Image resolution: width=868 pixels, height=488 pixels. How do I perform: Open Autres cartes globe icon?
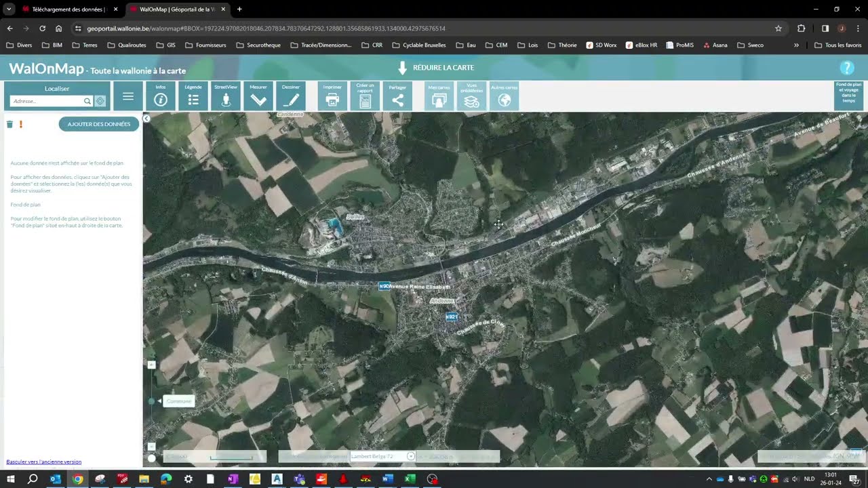(505, 100)
